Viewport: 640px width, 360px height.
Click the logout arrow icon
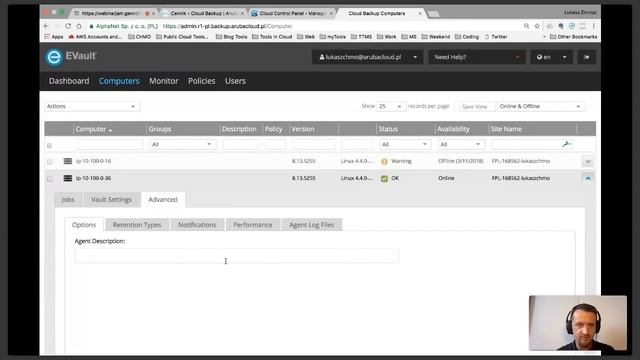tap(587, 57)
